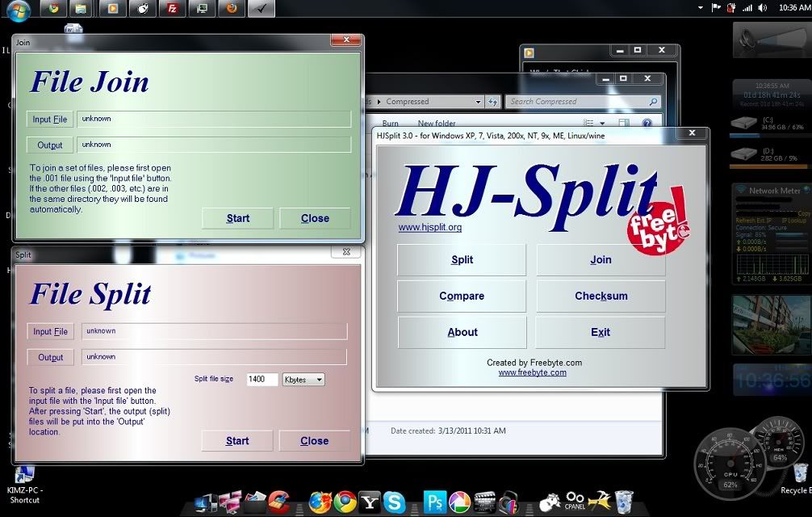Click the File Join input file path field
The height and width of the screenshot is (517, 812).
coord(214,119)
